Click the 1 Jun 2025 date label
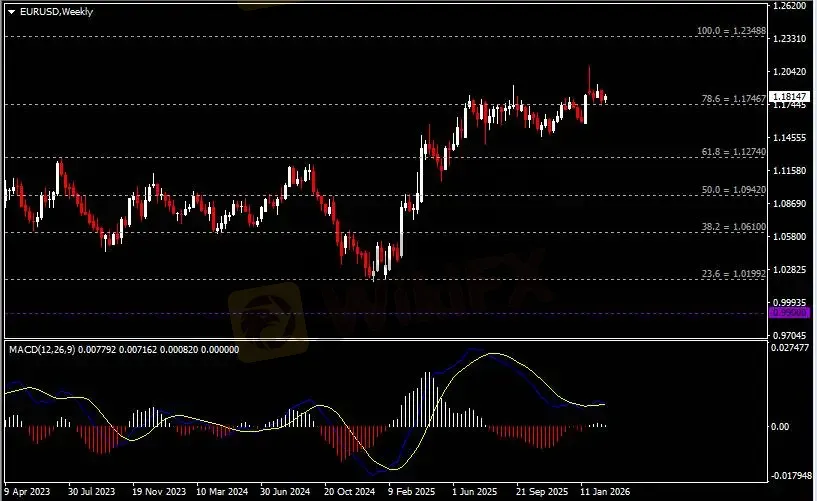The height and width of the screenshot is (501, 817). 475,491
